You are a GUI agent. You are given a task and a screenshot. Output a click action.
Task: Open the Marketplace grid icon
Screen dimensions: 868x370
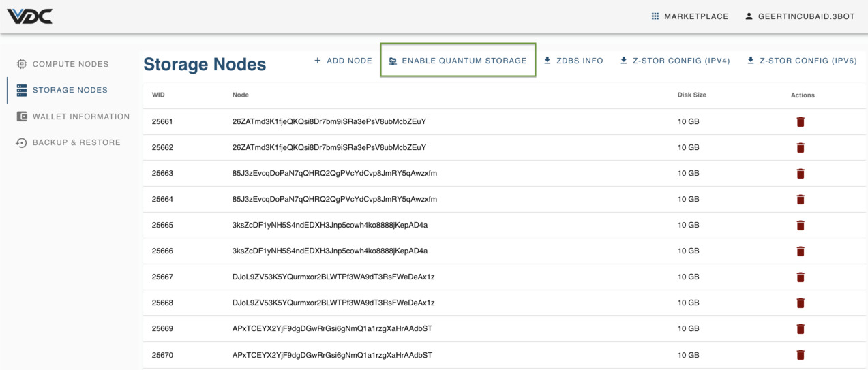(x=655, y=16)
